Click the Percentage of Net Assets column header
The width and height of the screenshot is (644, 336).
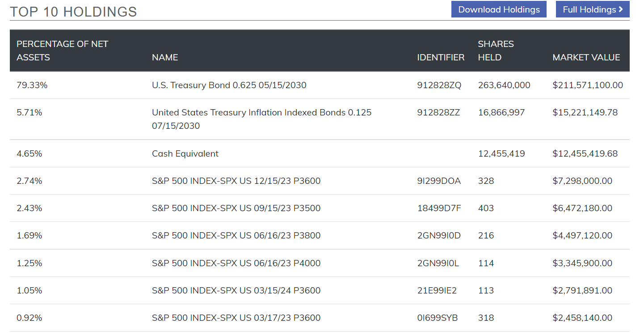pos(62,51)
